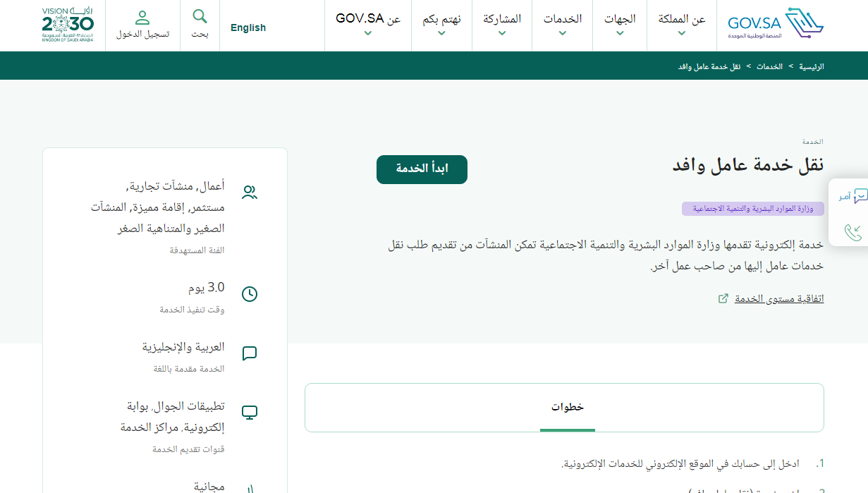The image size is (868, 493).
Task: Click the search magnifier icon
Action: click(x=200, y=16)
